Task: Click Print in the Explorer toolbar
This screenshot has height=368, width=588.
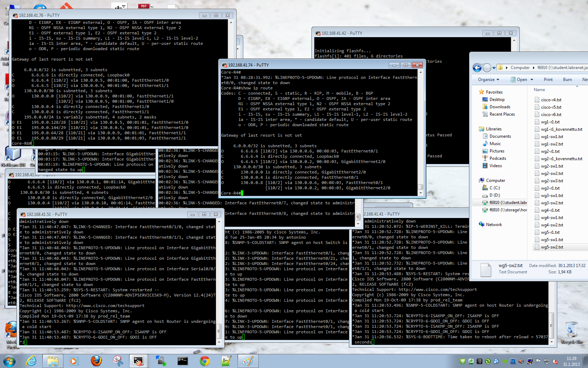Action: (x=548, y=80)
